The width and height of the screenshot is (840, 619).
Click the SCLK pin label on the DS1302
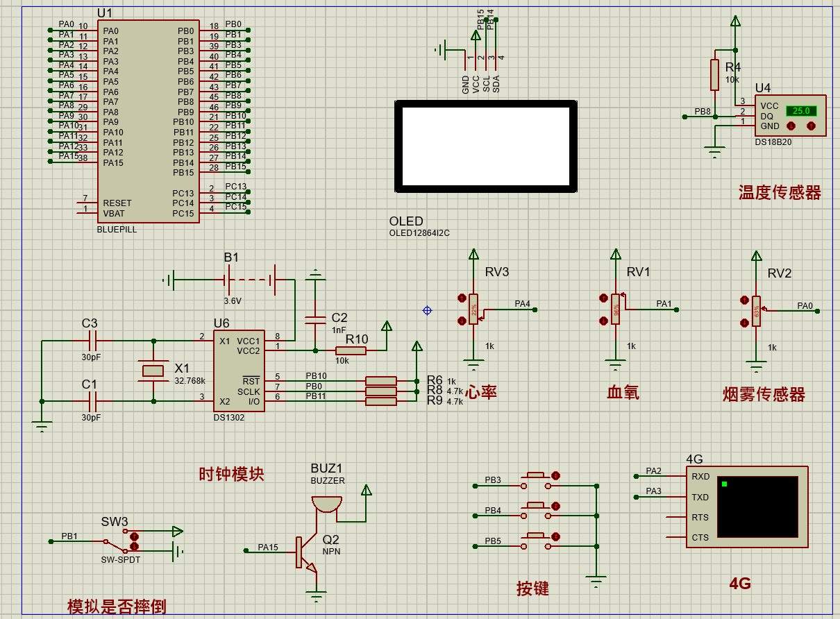248,392
